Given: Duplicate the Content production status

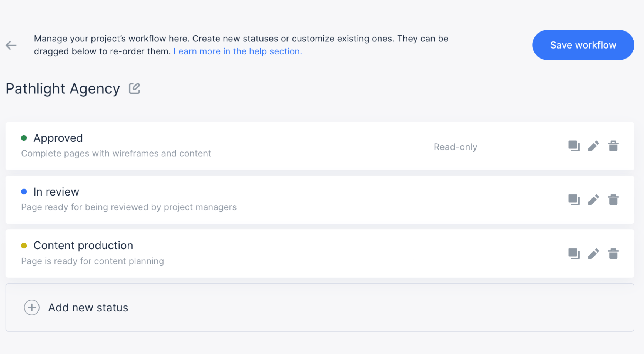Looking at the screenshot, I should (x=574, y=254).
